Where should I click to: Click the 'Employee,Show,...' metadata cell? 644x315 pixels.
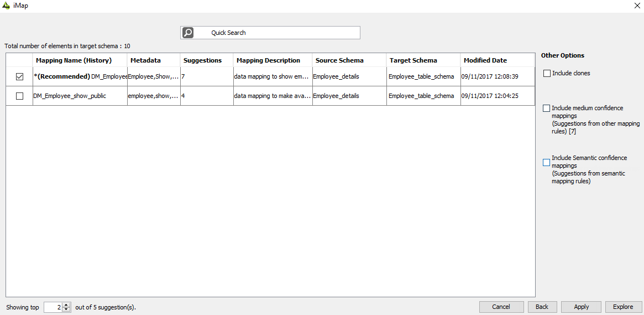[x=154, y=76]
